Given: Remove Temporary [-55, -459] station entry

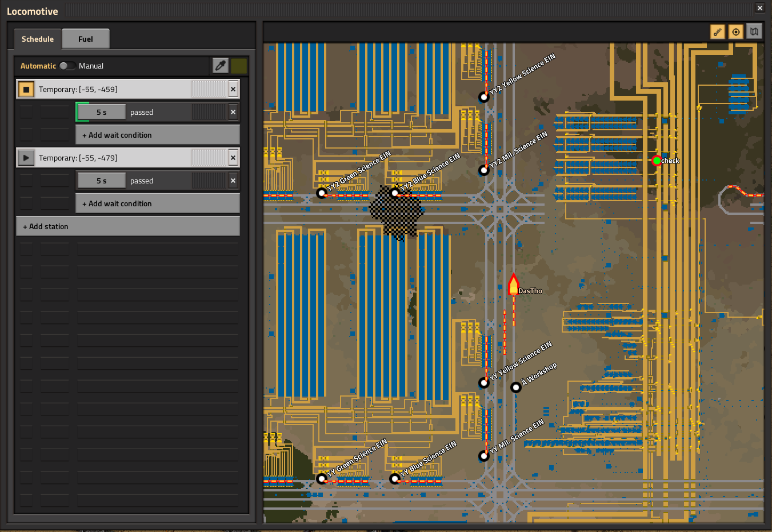Looking at the screenshot, I should 233,89.
